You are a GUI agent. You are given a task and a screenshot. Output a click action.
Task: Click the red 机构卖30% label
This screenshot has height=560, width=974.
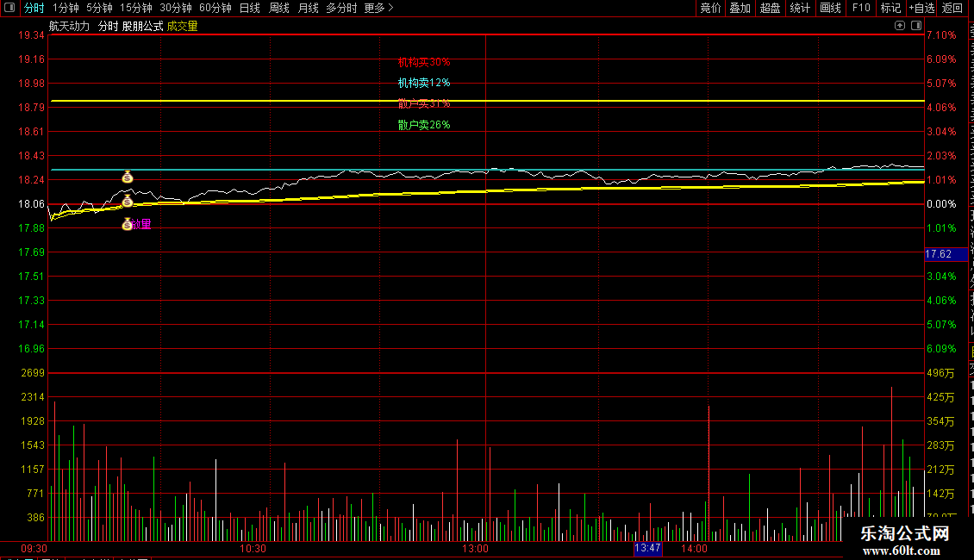click(x=424, y=62)
